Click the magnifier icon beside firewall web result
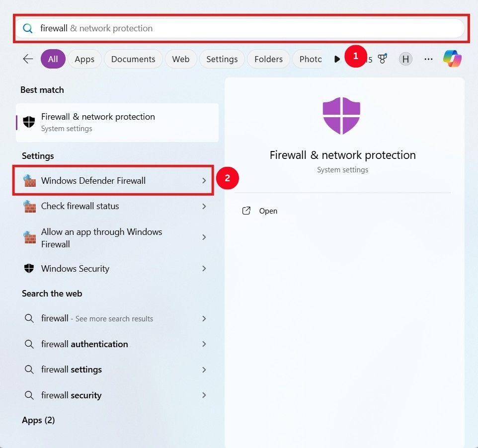Viewport: 478px width, 448px height. tap(29, 318)
